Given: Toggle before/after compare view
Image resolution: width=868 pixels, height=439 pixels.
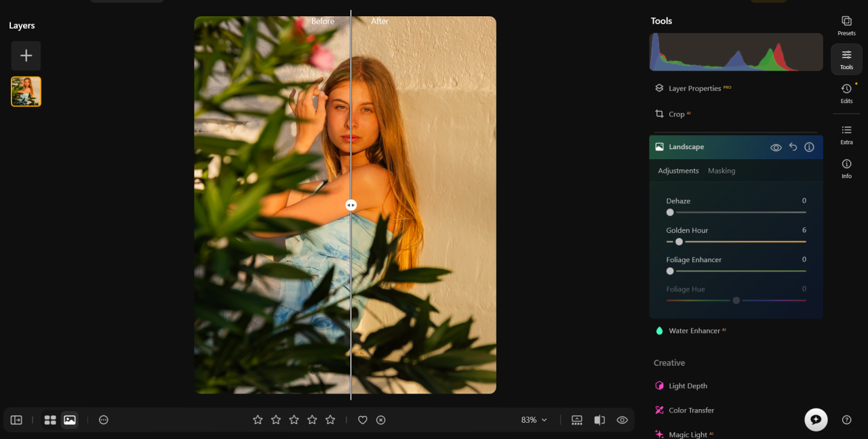Looking at the screenshot, I should click(599, 420).
